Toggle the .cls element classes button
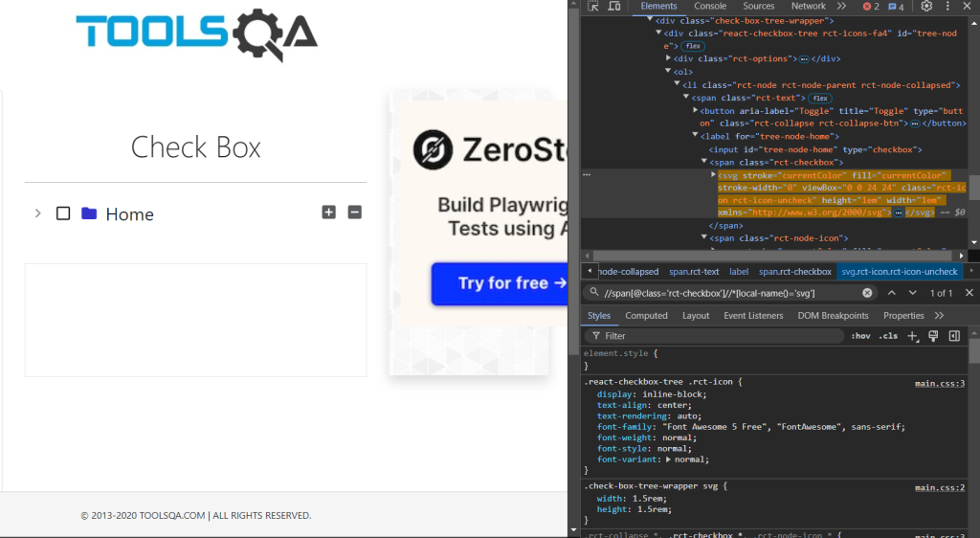980x538 pixels. point(888,336)
